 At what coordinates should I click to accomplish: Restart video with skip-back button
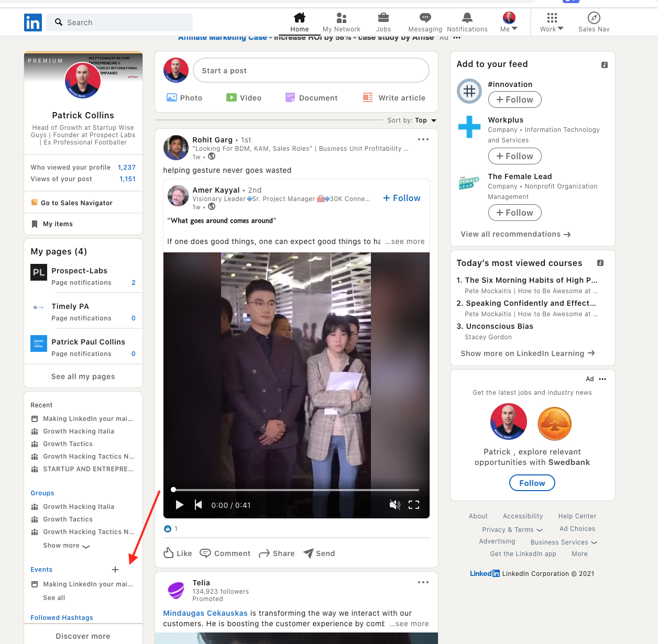198,505
